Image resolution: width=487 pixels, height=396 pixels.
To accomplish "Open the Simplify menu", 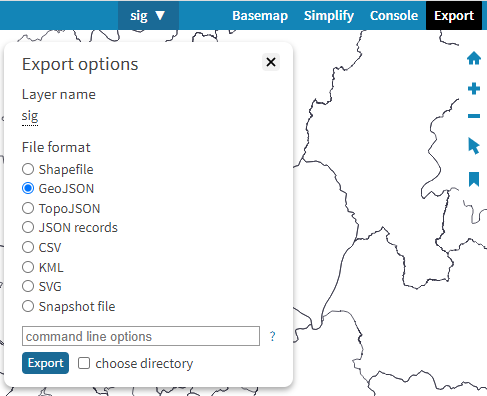I will pos(329,15).
